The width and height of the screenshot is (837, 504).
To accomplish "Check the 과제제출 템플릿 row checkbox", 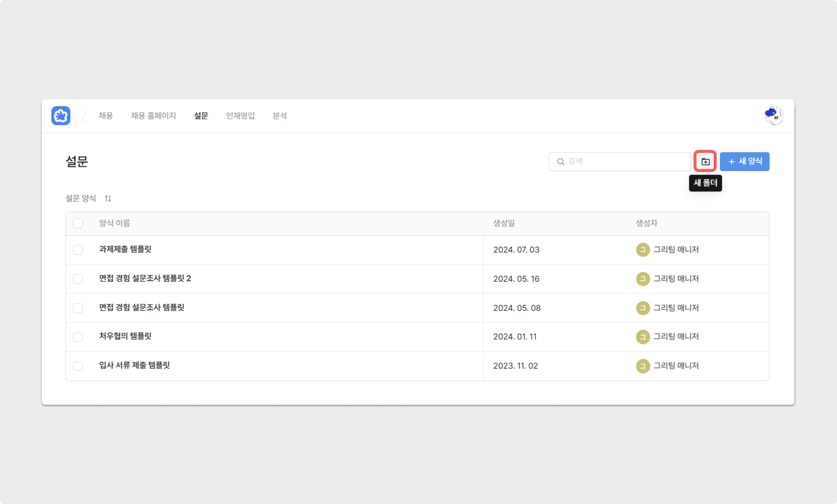I will [x=78, y=250].
